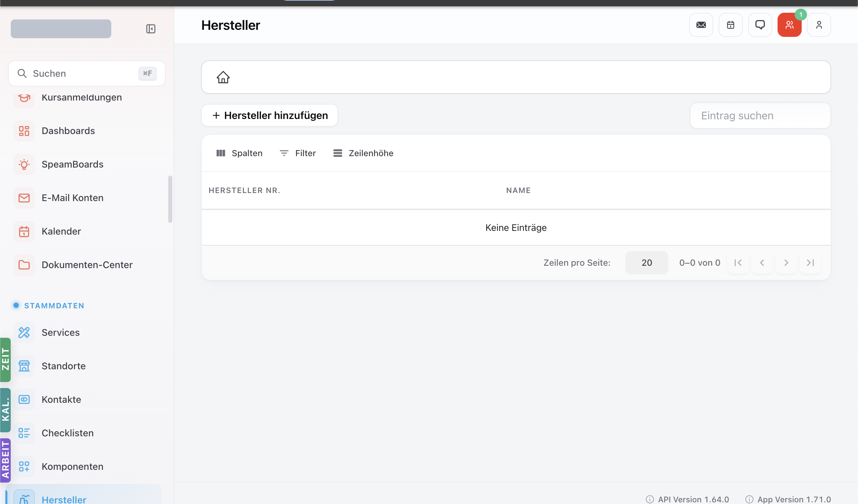Open the Zeilenhöhe density menu
Viewport: 858px width, 504px height.
(x=363, y=153)
